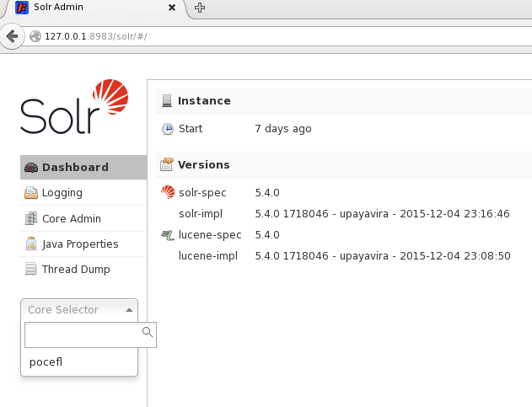
Task: Click the lucene-impl label
Action: pos(208,255)
